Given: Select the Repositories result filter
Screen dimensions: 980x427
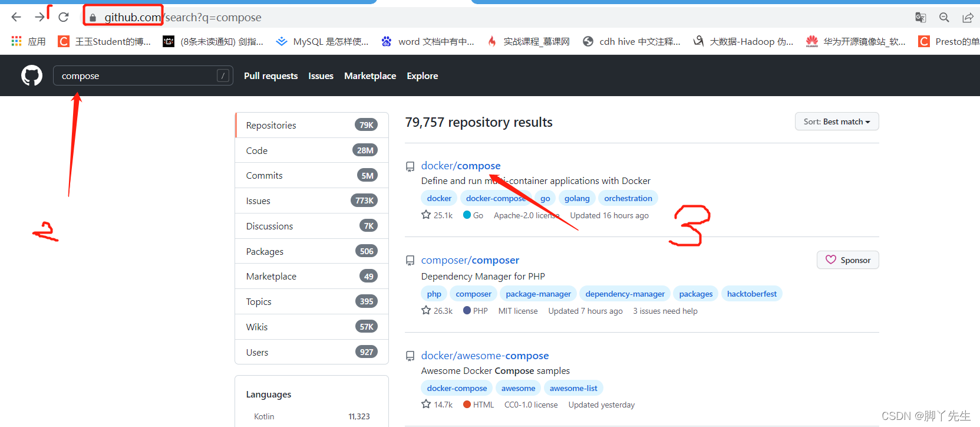Looking at the screenshot, I should click(x=312, y=125).
